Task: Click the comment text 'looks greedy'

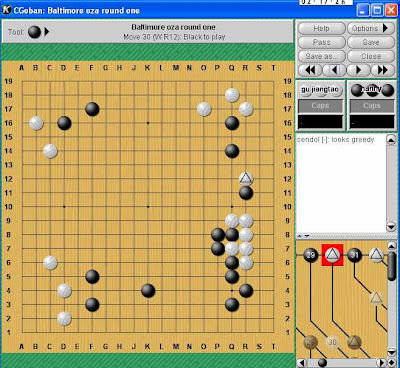Action: pos(353,140)
